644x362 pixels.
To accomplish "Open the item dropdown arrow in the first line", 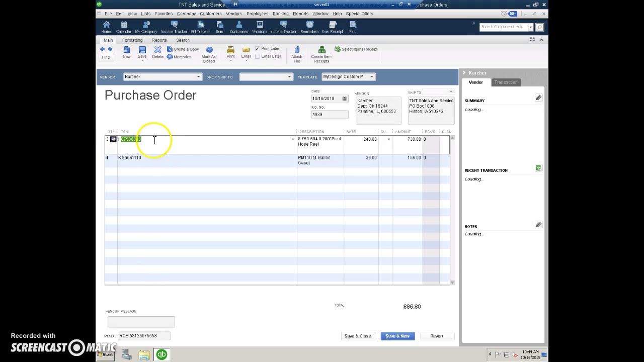I will click(x=293, y=139).
